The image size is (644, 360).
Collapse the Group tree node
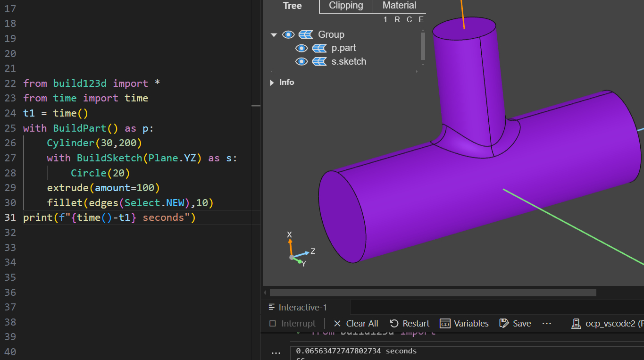pos(274,35)
